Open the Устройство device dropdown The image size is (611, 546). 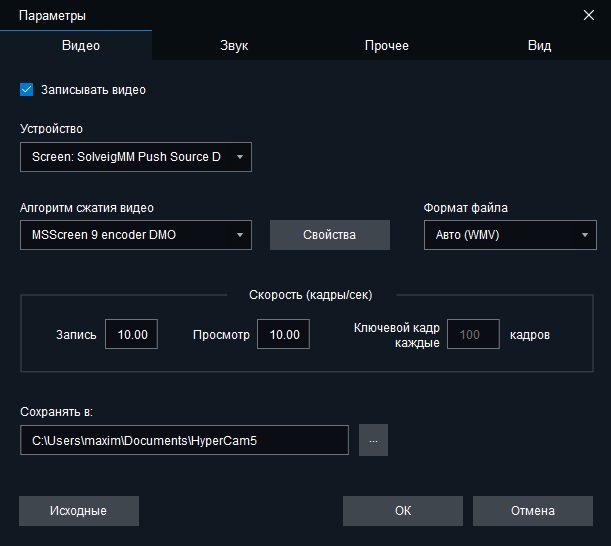coord(136,157)
